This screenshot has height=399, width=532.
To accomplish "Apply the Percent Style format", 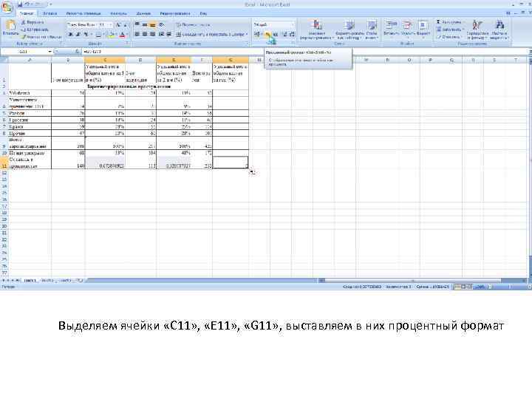I will tap(267, 34).
